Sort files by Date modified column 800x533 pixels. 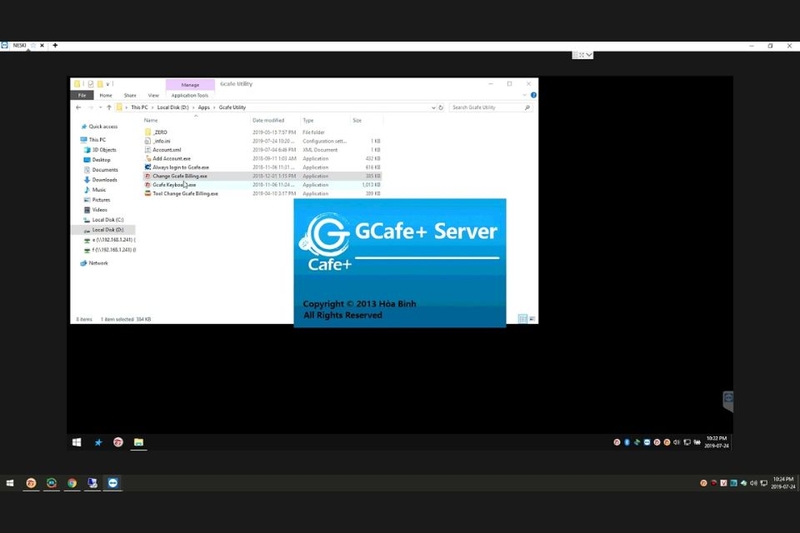268,120
